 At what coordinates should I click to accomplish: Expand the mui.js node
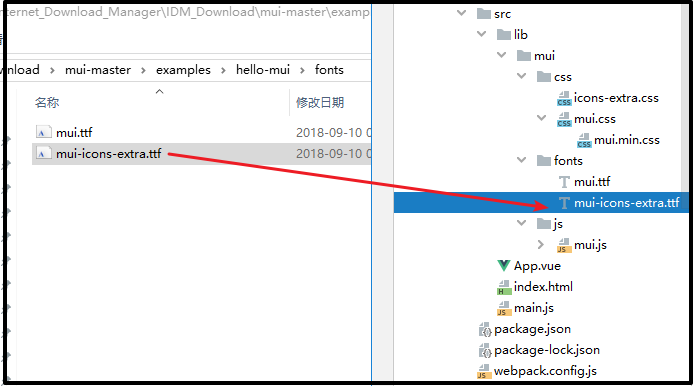(541, 245)
